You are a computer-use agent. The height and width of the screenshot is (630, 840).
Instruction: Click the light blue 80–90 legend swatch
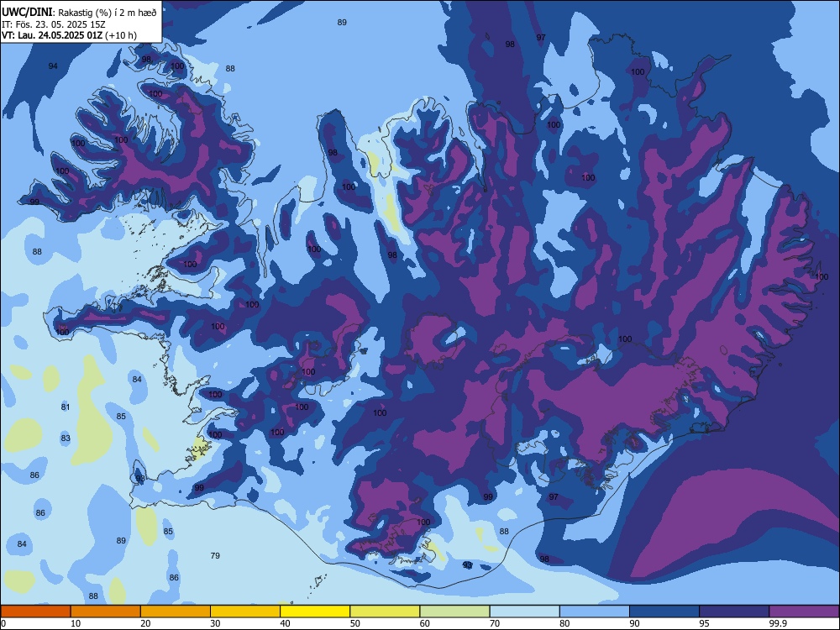[x=595, y=612]
